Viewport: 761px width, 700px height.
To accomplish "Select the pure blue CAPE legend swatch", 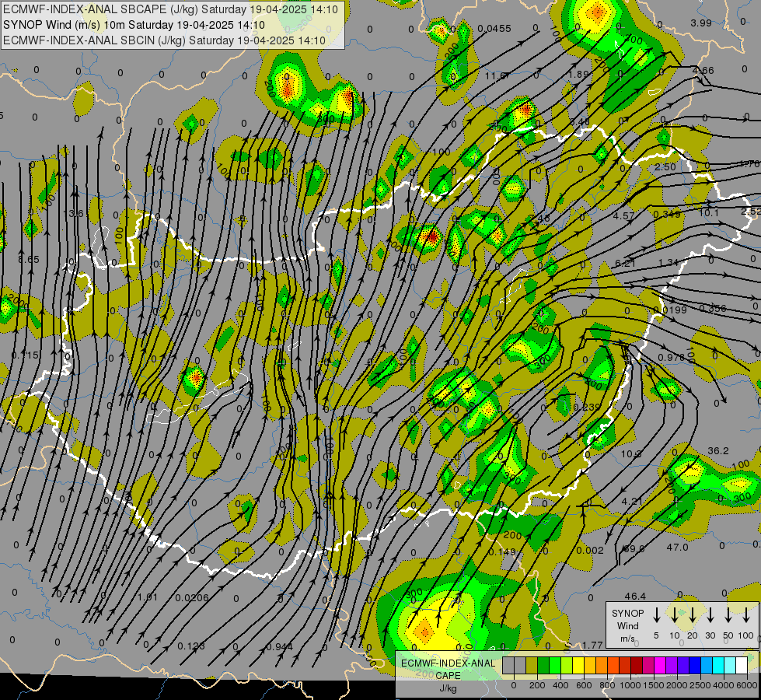I will [x=694, y=665].
